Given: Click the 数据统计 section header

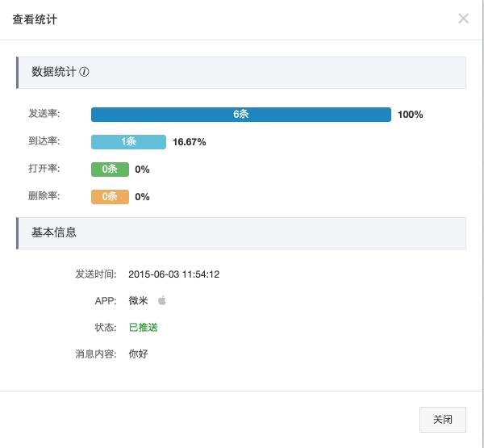Looking at the screenshot, I should click(54, 72).
